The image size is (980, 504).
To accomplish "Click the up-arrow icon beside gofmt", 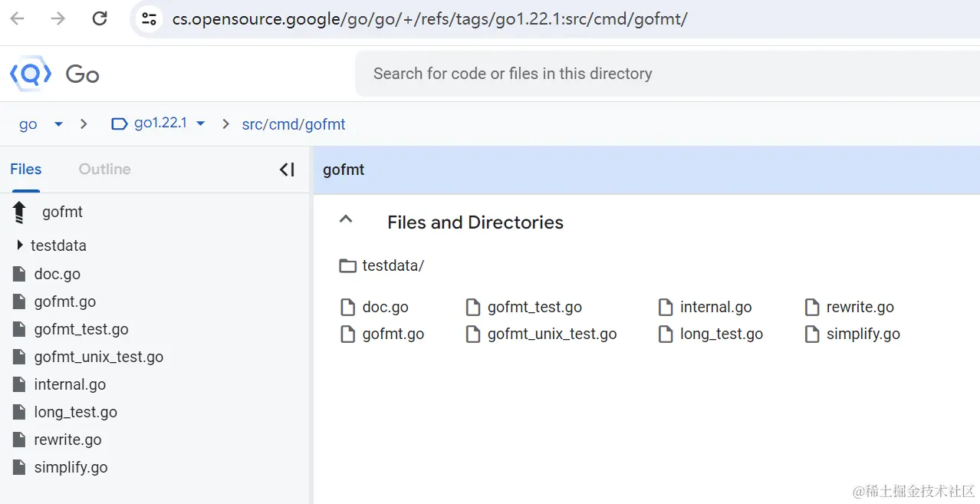I will [20, 212].
